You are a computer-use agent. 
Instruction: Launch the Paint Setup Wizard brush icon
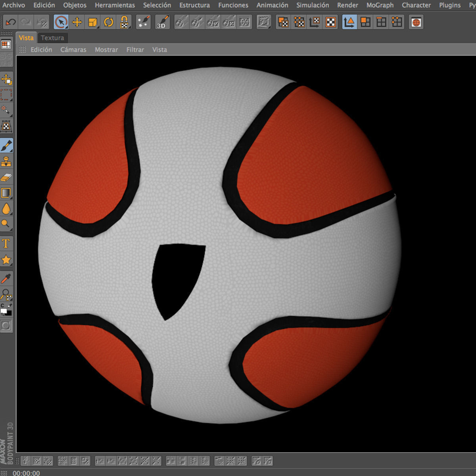pyautogui.click(x=143, y=22)
